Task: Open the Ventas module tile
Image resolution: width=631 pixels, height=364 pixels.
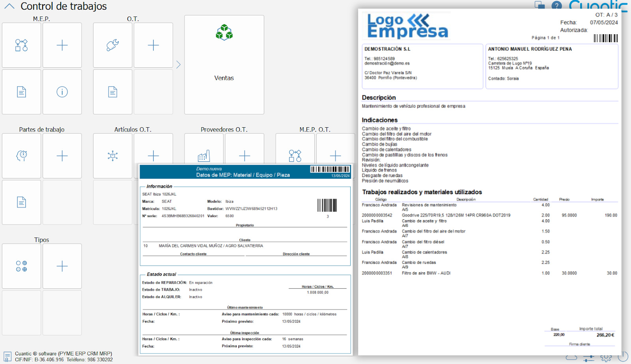Action: (224, 65)
